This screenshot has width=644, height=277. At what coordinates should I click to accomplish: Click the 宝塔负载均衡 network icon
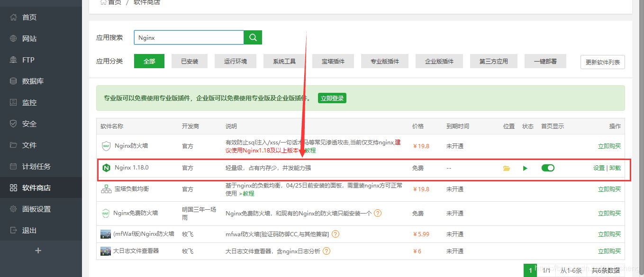(x=106, y=189)
